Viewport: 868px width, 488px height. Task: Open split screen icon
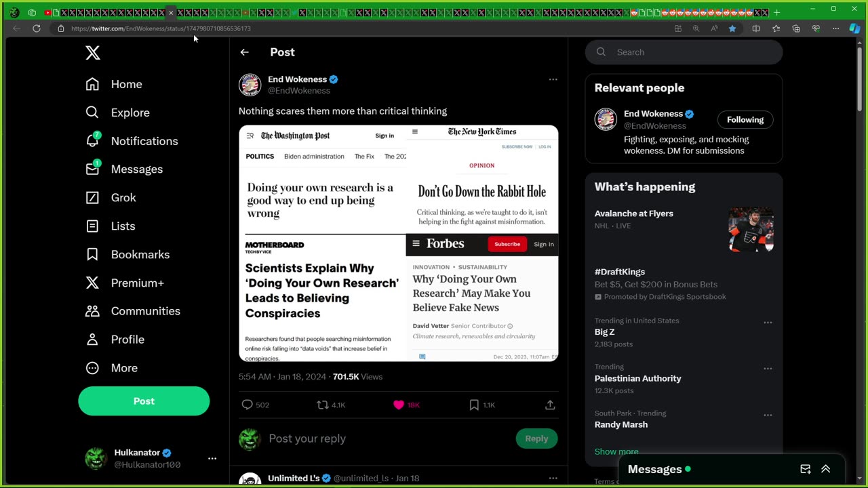[756, 28]
